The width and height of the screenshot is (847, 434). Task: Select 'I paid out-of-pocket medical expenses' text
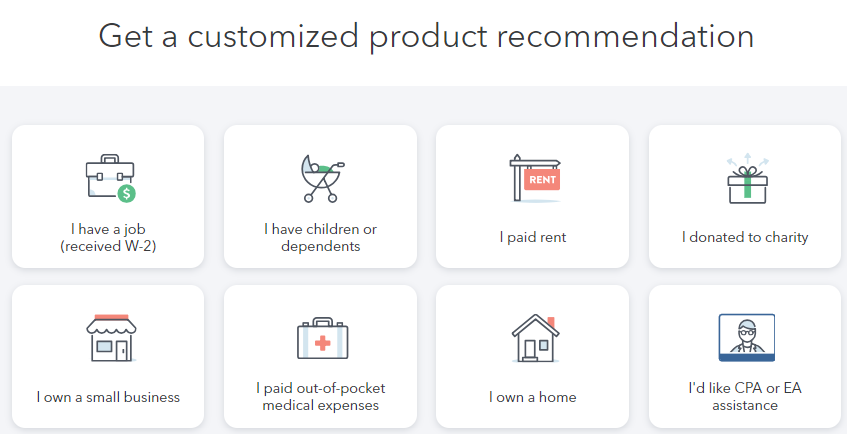320,396
